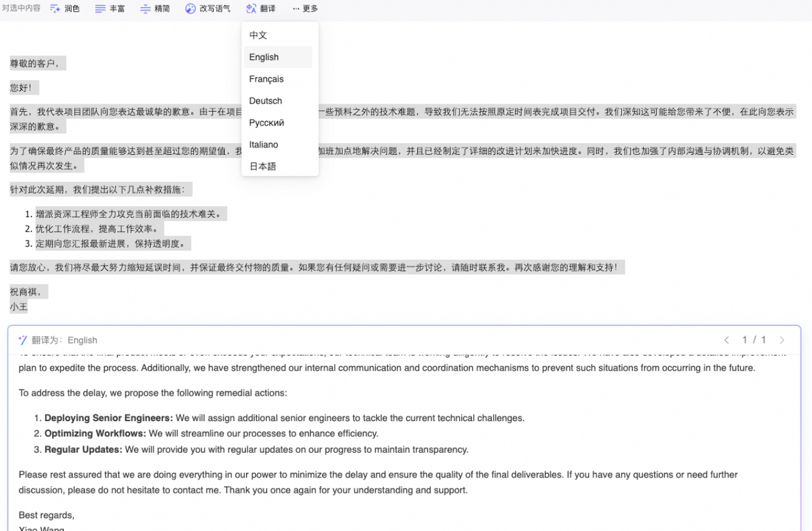
Task: Select Français as the target language
Action: coord(278,79)
